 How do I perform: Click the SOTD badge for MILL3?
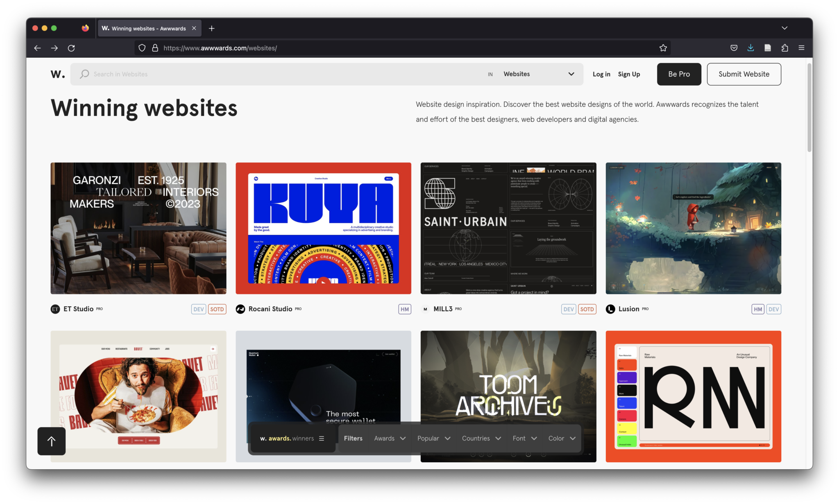coord(587,309)
